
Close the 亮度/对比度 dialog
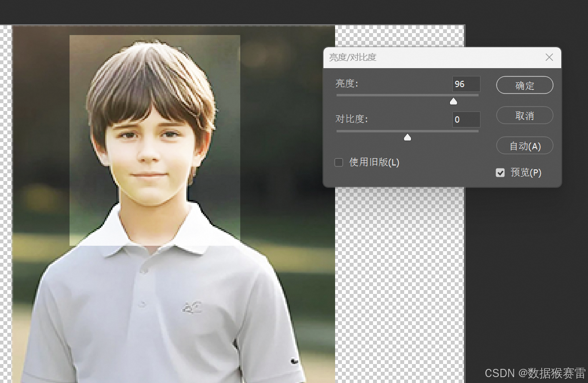(x=550, y=57)
